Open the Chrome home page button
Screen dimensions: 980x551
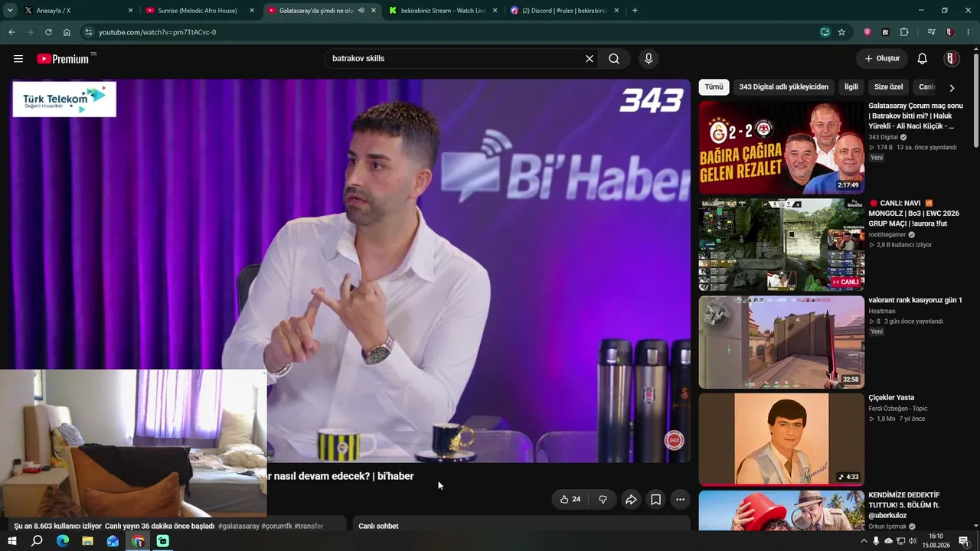pyautogui.click(x=67, y=32)
